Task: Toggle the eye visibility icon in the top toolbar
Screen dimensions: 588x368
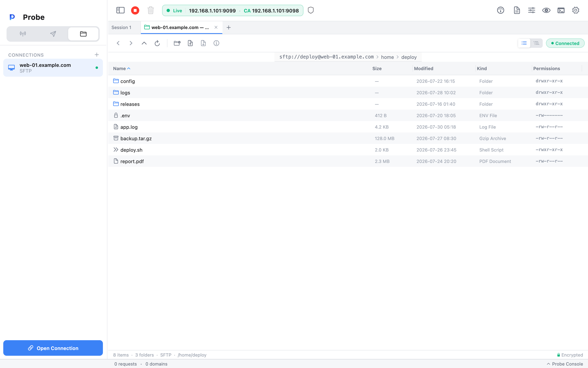Action: pos(546,10)
